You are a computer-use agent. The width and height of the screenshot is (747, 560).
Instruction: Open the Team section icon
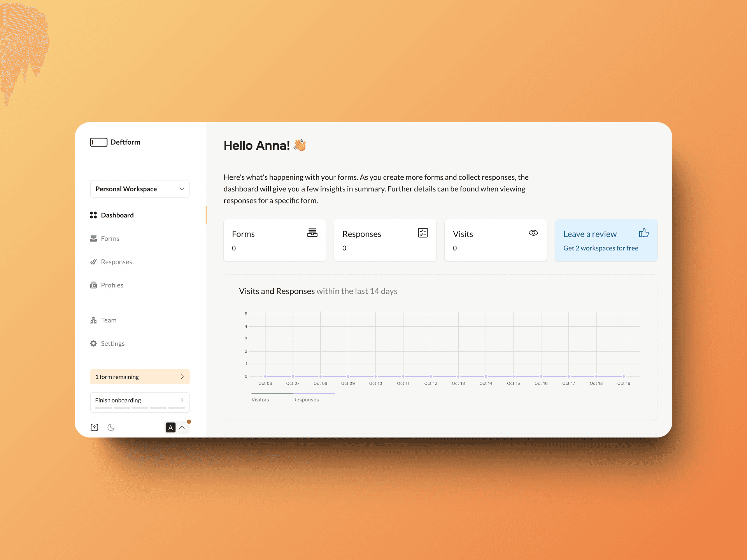pos(93,320)
